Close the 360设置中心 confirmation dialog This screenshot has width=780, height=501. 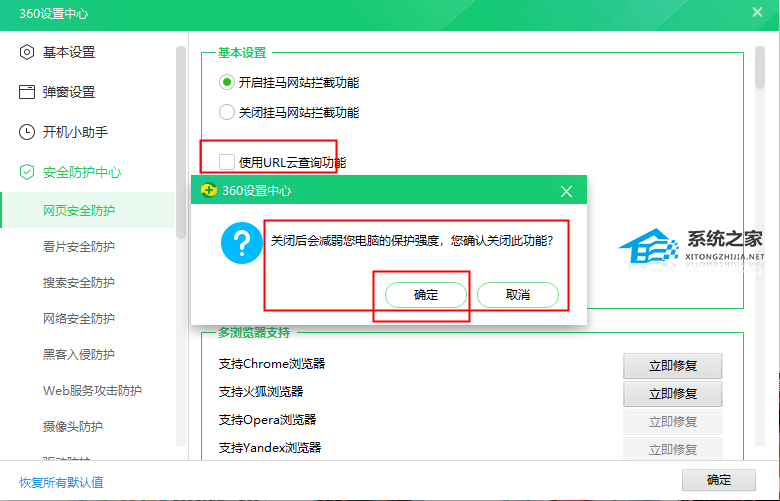pyautogui.click(x=566, y=191)
